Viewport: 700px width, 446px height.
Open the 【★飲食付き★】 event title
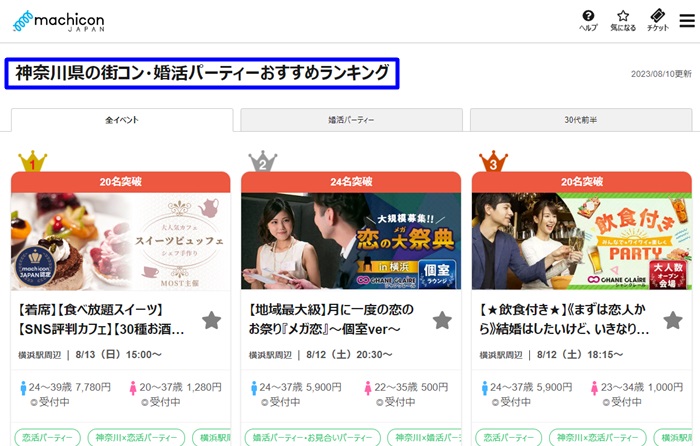564,319
